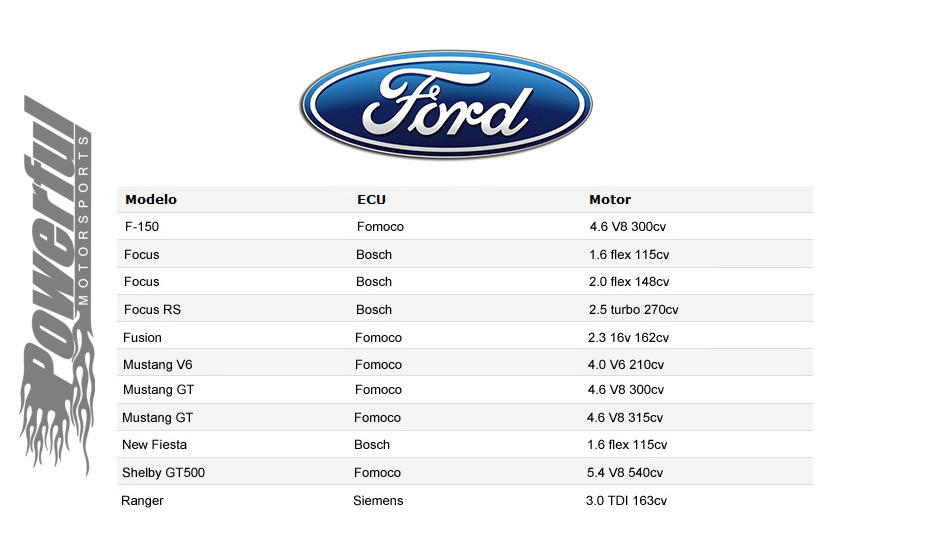The width and height of the screenshot is (928, 551).
Task: Click the F-150 model row
Action: [465, 227]
